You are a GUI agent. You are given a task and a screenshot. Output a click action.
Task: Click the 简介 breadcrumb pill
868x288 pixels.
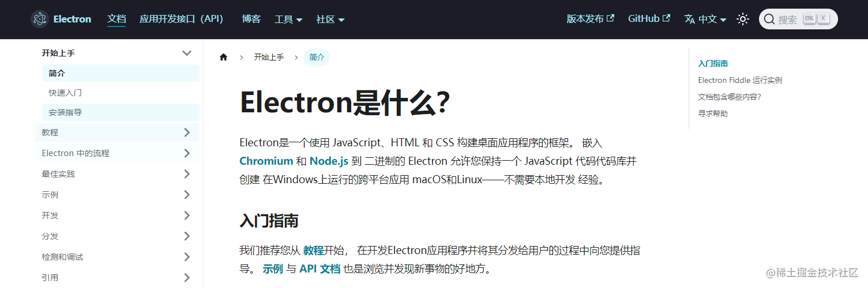tap(317, 57)
